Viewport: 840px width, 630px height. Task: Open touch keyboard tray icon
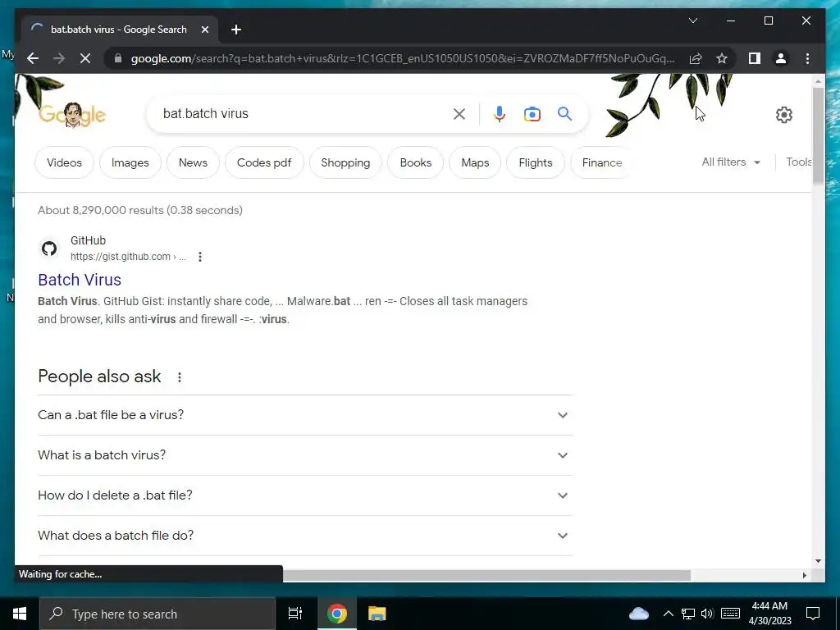[730, 614]
